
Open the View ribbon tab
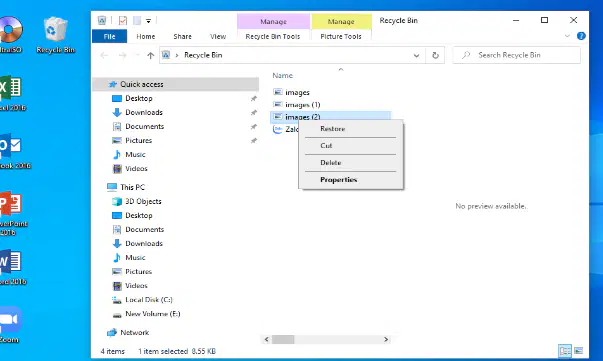point(218,36)
